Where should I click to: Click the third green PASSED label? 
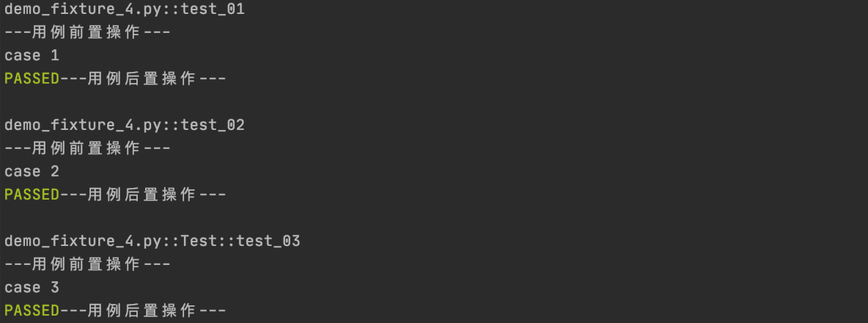click(32, 311)
